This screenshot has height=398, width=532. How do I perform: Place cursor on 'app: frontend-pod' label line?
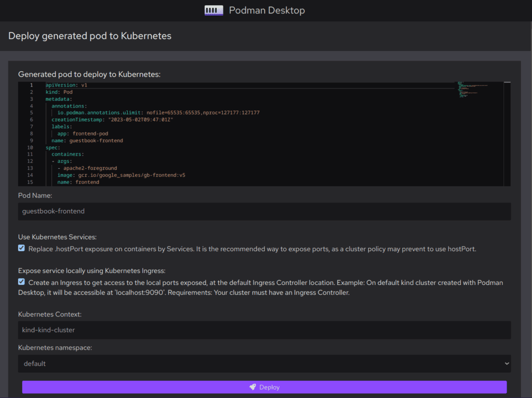pyautogui.click(x=83, y=133)
